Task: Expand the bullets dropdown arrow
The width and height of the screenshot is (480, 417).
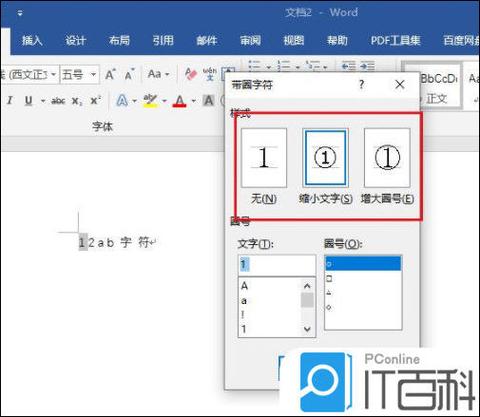Action: (268, 67)
